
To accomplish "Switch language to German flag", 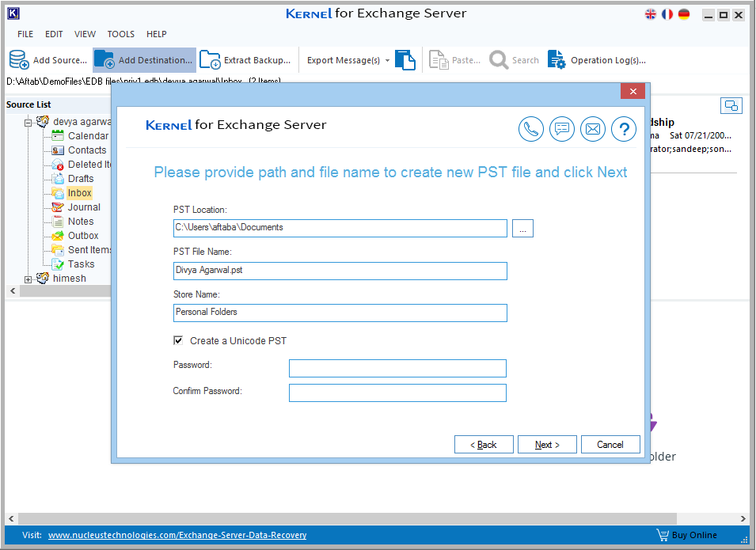I will [684, 14].
